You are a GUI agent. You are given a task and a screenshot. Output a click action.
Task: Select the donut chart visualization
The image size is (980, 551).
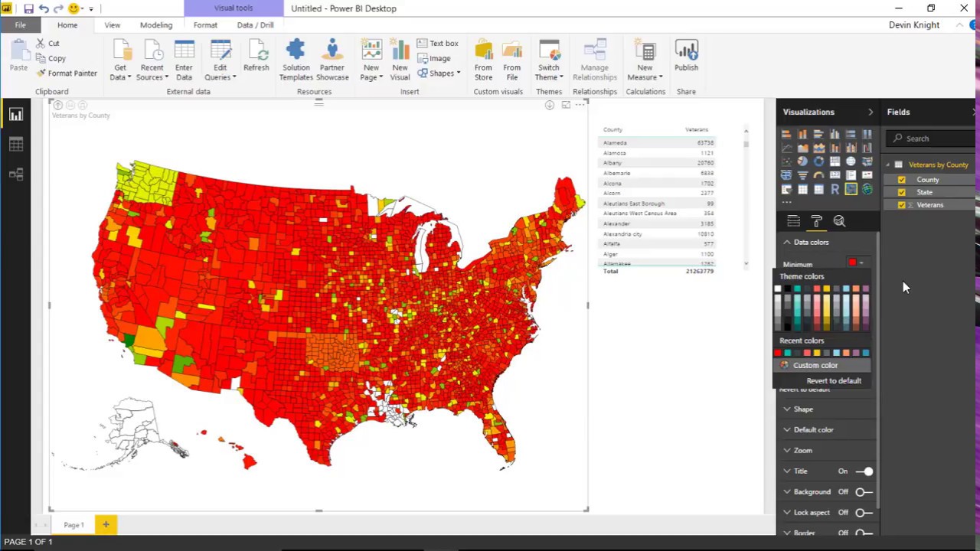tap(818, 161)
